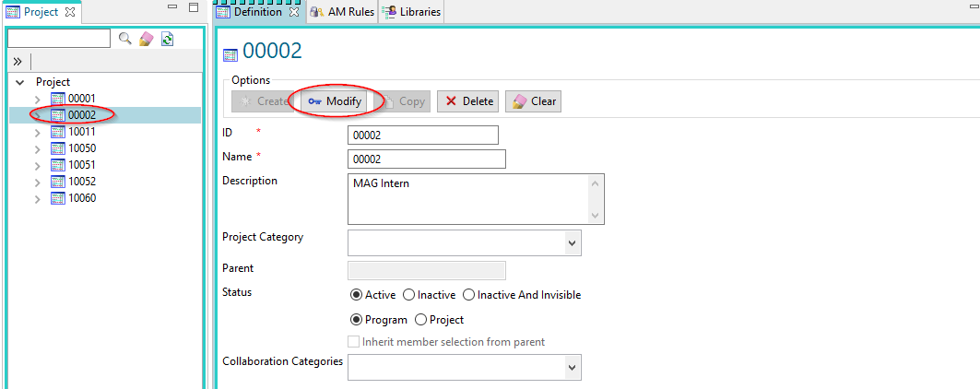This screenshot has height=389, width=980.
Task: Open the Collaboration Categories dropdown
Action: 572,367
